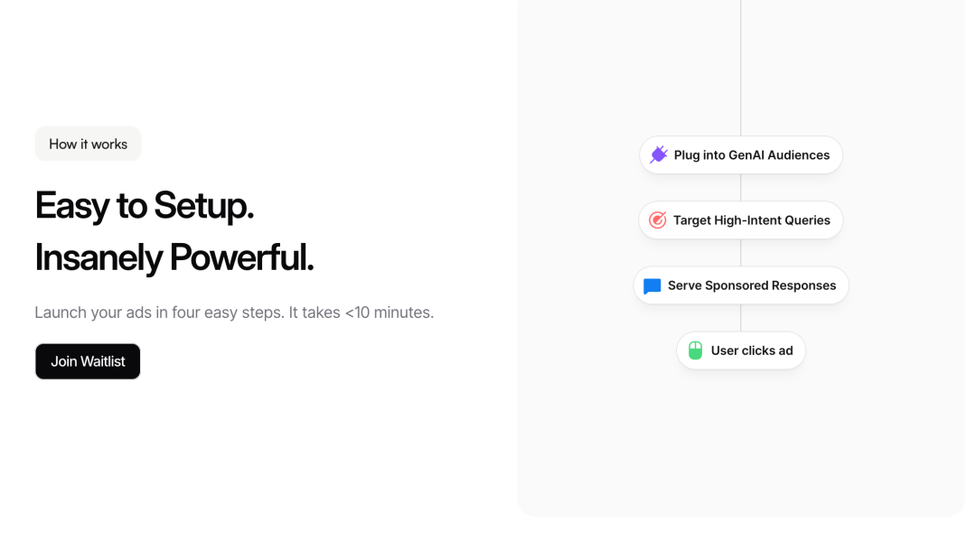Screen dimensions: 976x560
Task: Click connector line between Plug and Target pills
Action: point(741,187)
